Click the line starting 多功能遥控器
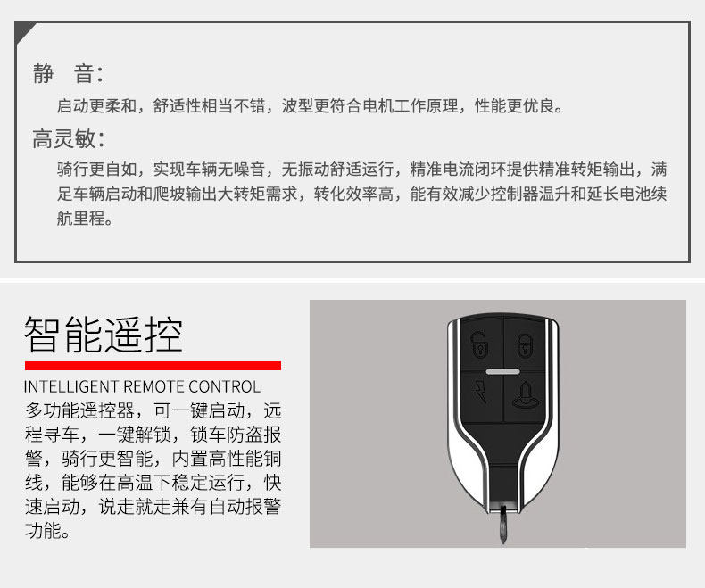This screenshot has height=588, width=705. click(153, 410)
